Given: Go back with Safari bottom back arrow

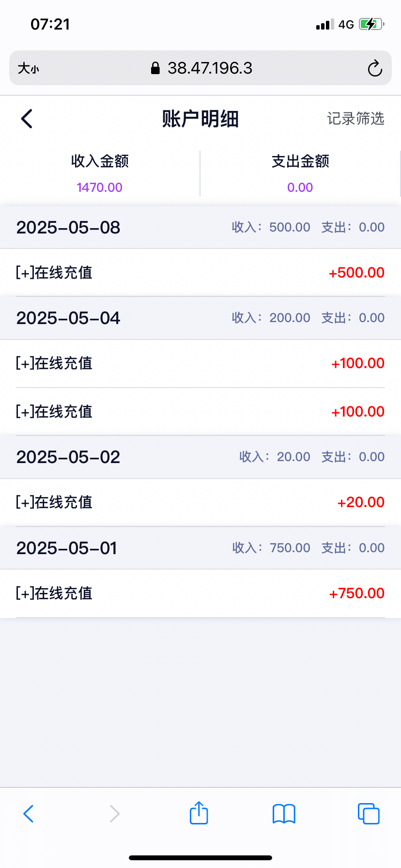Looking at the screenshot, I should [29, 814].
